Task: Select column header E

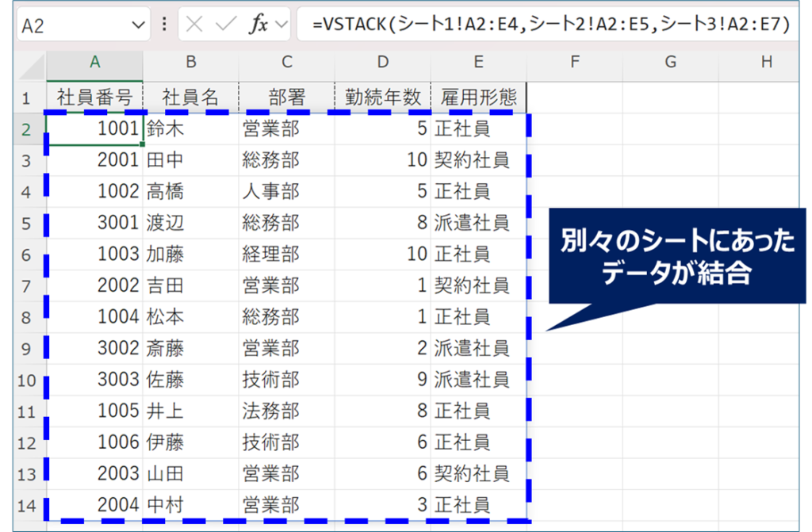Action: (x=477, y=63)
